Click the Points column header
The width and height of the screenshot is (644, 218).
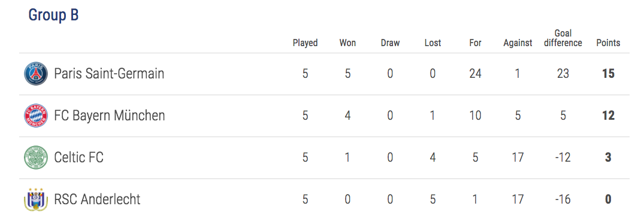tap(608, 43)
